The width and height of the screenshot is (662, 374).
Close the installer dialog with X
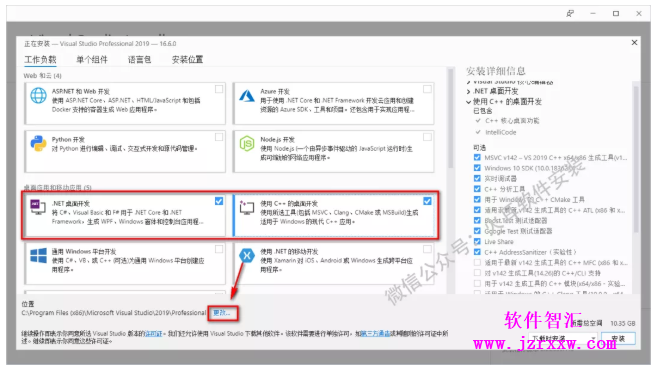pos(634,43)
